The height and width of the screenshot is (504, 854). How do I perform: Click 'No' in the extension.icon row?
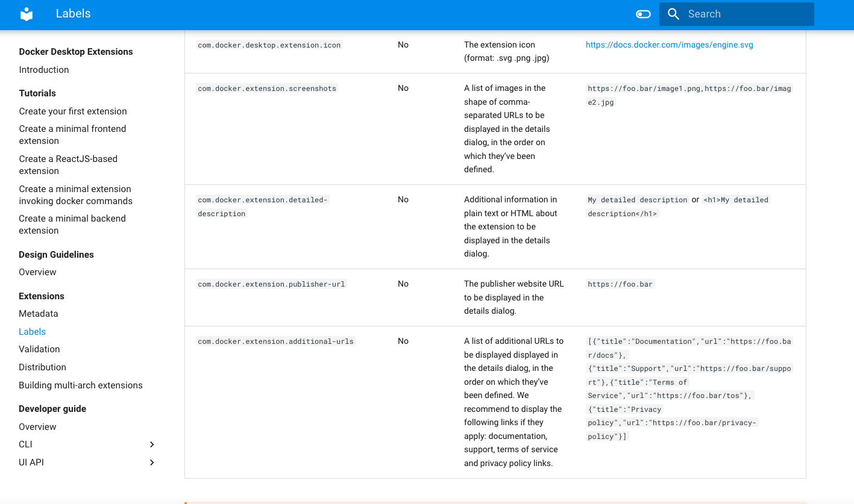(403, 45)
